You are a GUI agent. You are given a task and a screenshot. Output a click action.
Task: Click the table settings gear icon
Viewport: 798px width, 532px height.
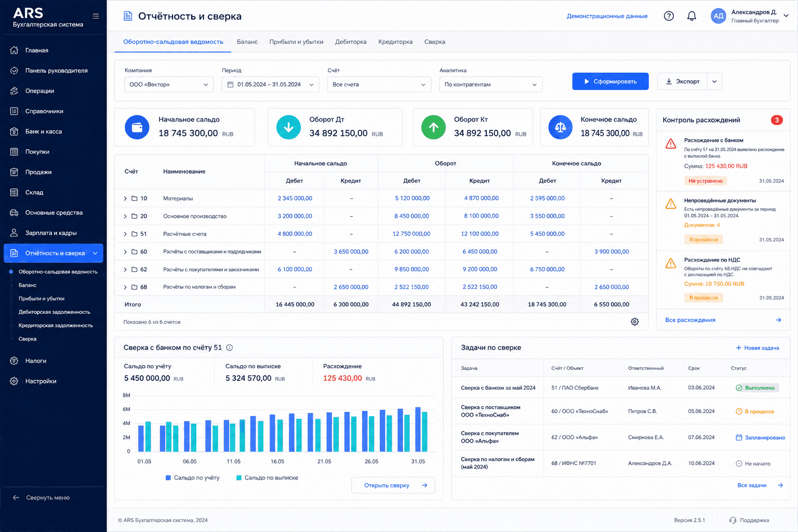tap(634, 322)
